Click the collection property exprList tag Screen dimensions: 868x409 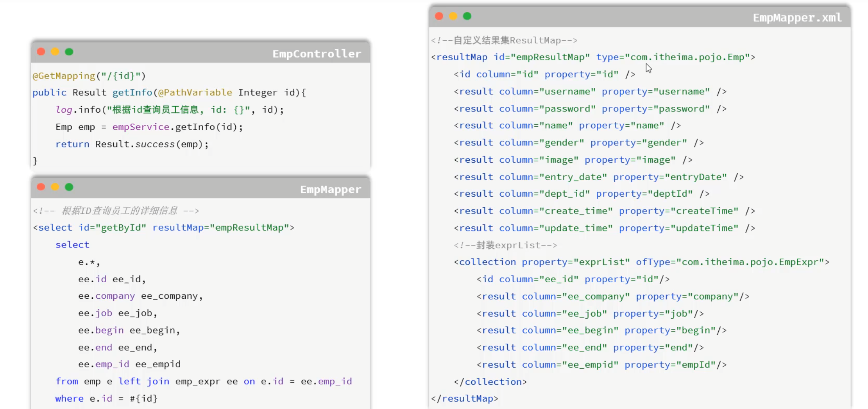641,262
